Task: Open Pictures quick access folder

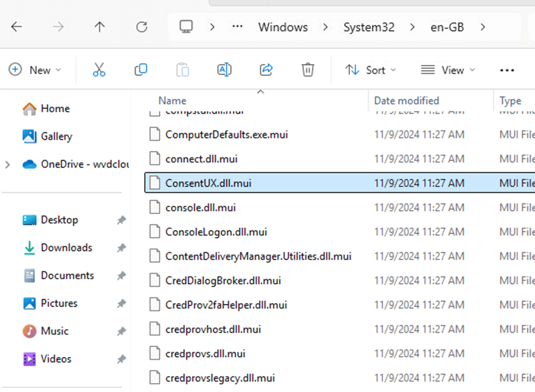Action: [50, 304]
